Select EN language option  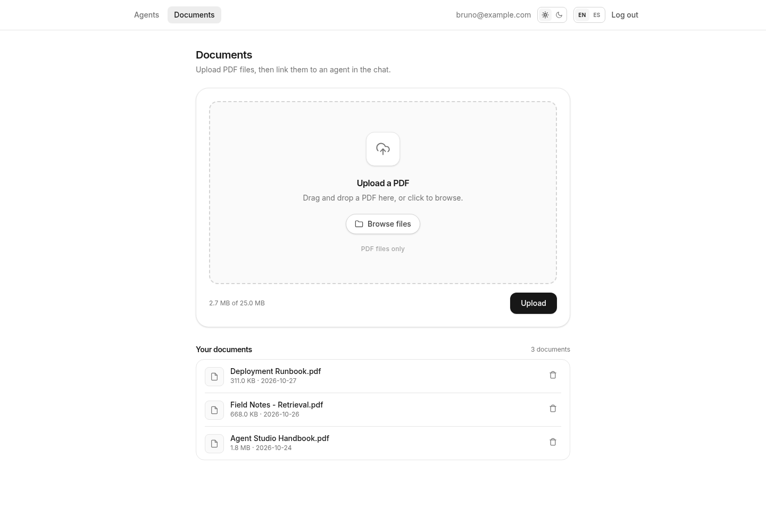582,15
